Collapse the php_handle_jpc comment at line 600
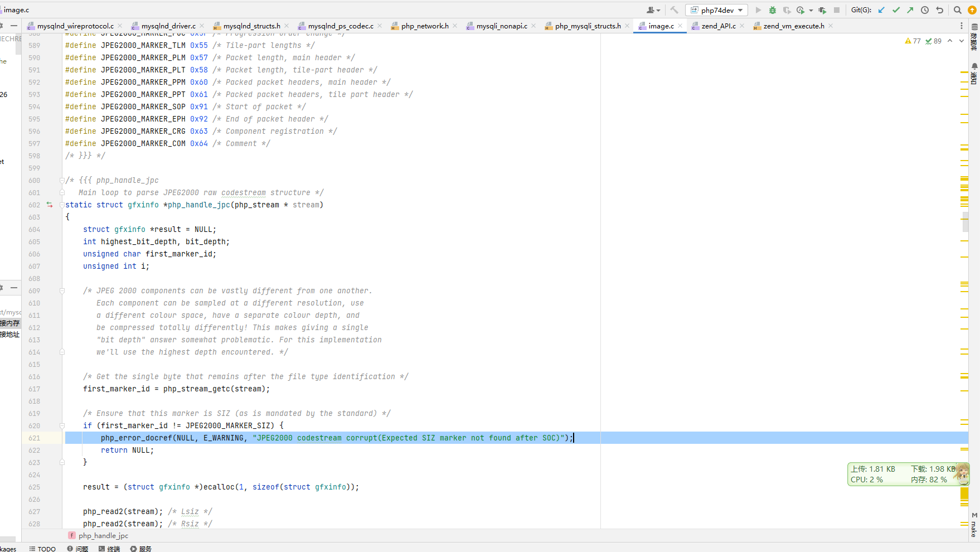 (62, 180)
